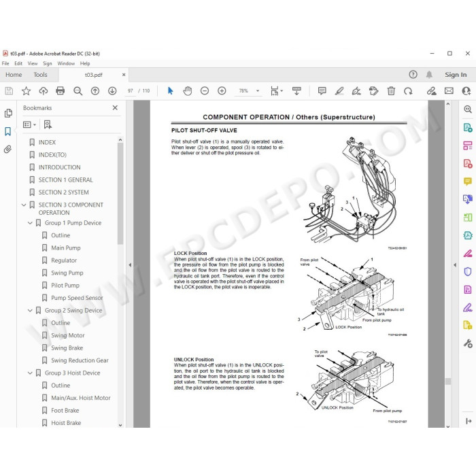Zoom in with plus button
476x476 pixels.
pos(222,90)
